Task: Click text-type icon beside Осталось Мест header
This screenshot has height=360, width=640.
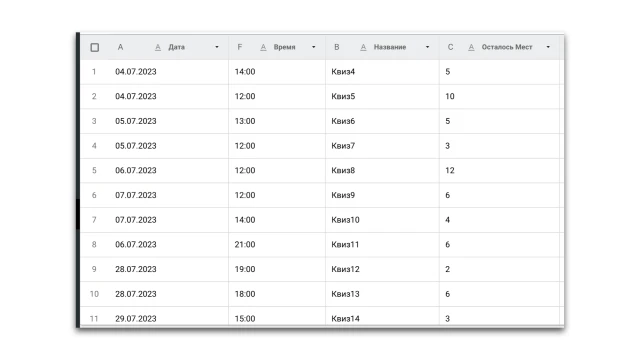Action: (471, 47)
